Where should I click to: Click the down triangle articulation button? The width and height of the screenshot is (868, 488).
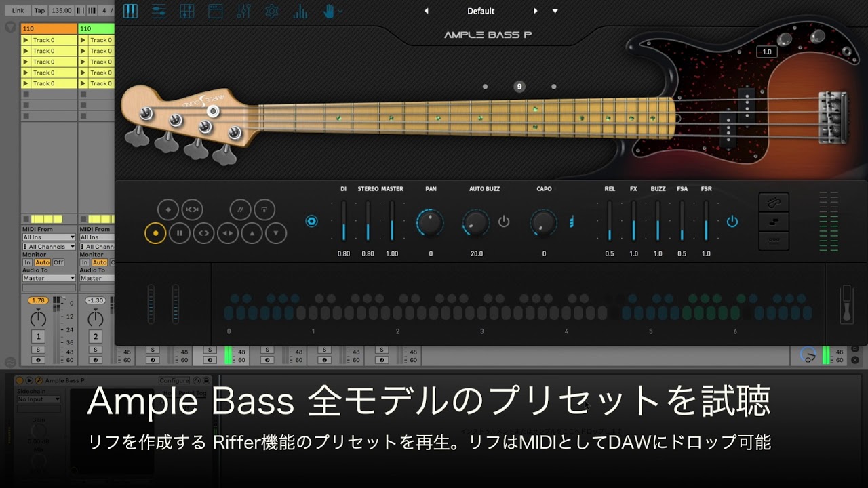pyautogui.click(x=276, y=233)
